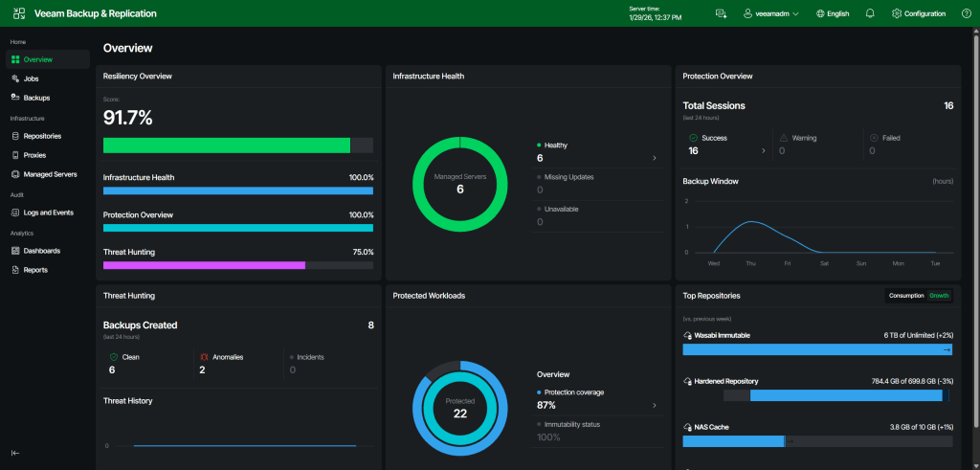The height and width of the screenshot is (470, 980).
Task: Open the messages icon near server time
Action: [721, 13]
